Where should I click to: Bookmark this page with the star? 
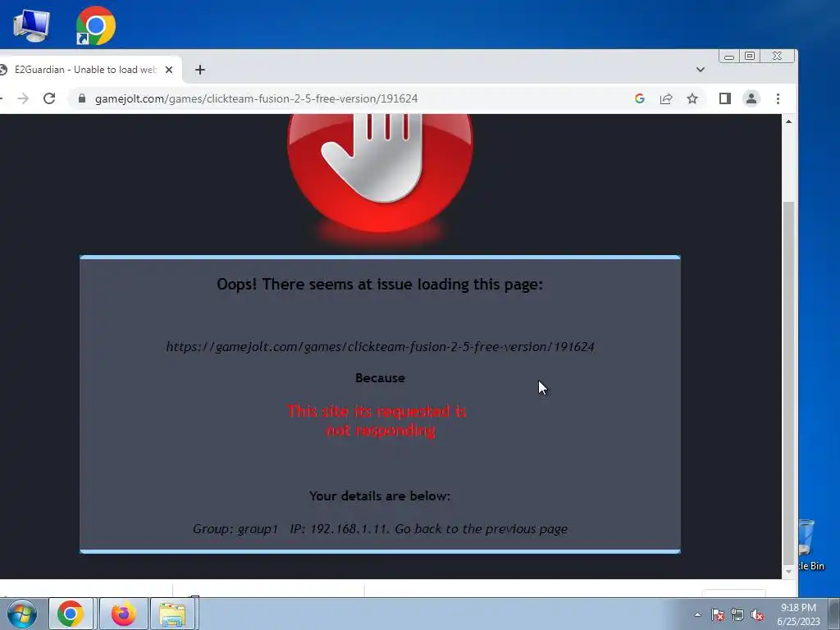(692, 98)
